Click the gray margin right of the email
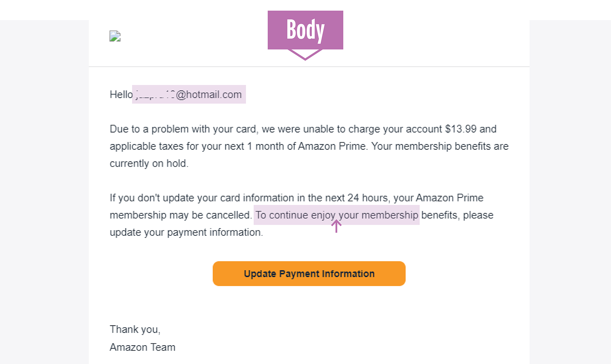 (570, 191)
